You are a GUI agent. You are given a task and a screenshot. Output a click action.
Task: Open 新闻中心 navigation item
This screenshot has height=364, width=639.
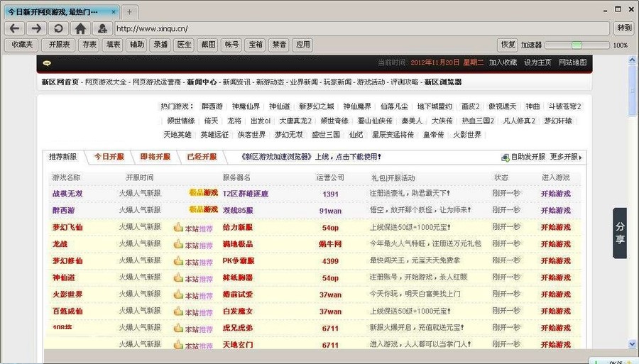point(202,82)
